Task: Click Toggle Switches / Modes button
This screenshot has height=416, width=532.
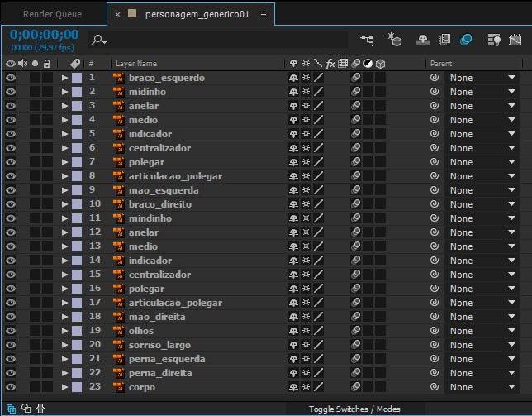Action: (354, 409)
